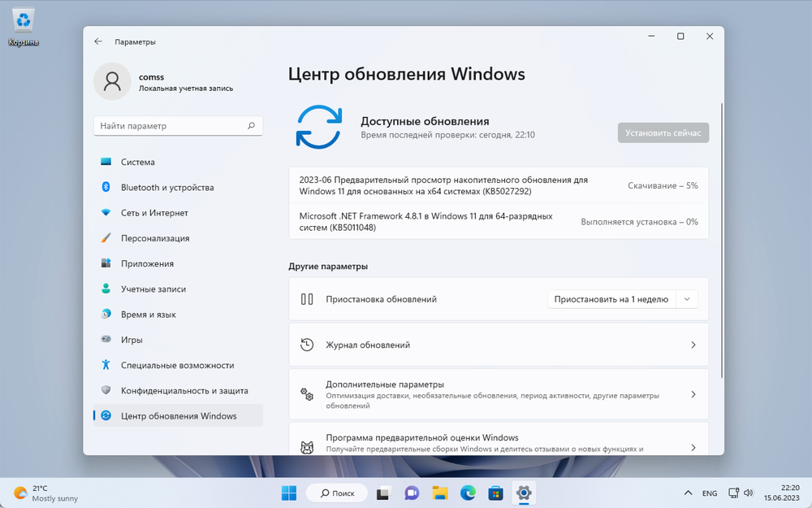Click the Время последней проверки text
This screenshot has width=812, height=508.
pyautogui.click(x=448, y=135)
